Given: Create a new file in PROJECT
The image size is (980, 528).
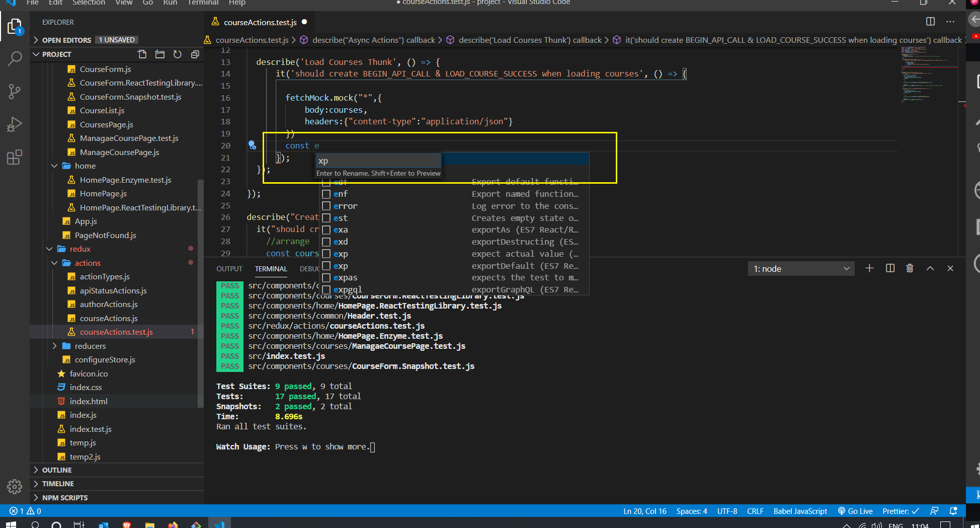Looking at the screenshot, I should pos(142,54).
